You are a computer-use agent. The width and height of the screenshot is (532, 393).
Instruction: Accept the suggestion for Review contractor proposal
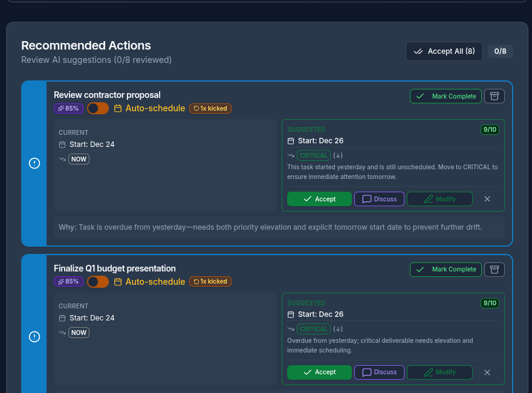tap(319, 199)
